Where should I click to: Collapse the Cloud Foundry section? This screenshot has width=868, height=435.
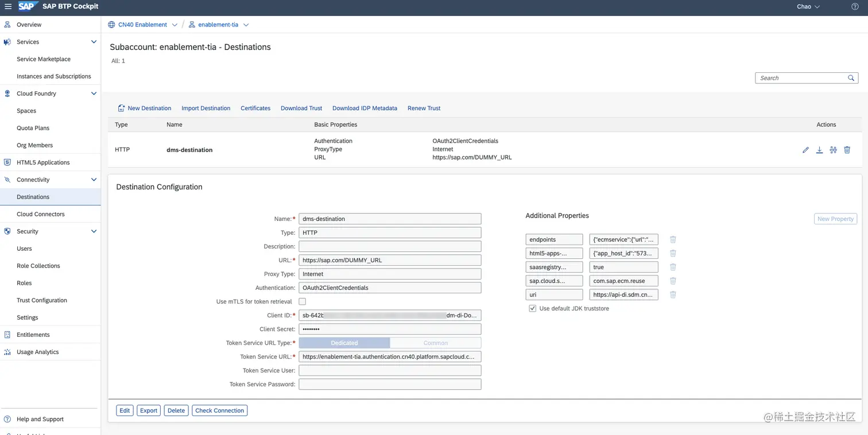pyautogui.click(x=94, y=94)
